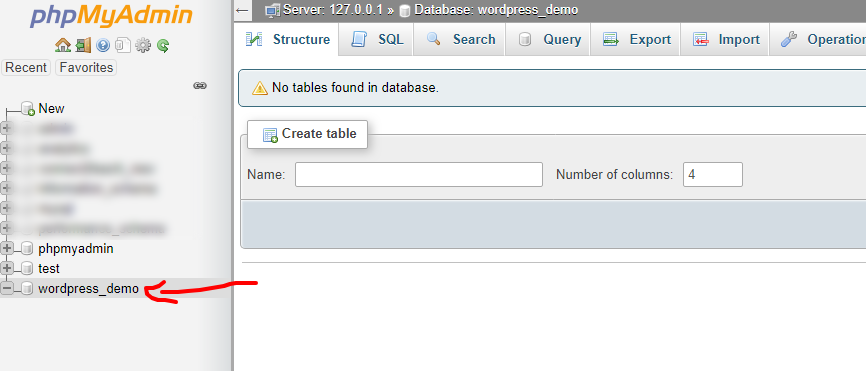Open the Favorites list
Image resolution: width=866 pixels, height=371 pixels.
[86, 67]
